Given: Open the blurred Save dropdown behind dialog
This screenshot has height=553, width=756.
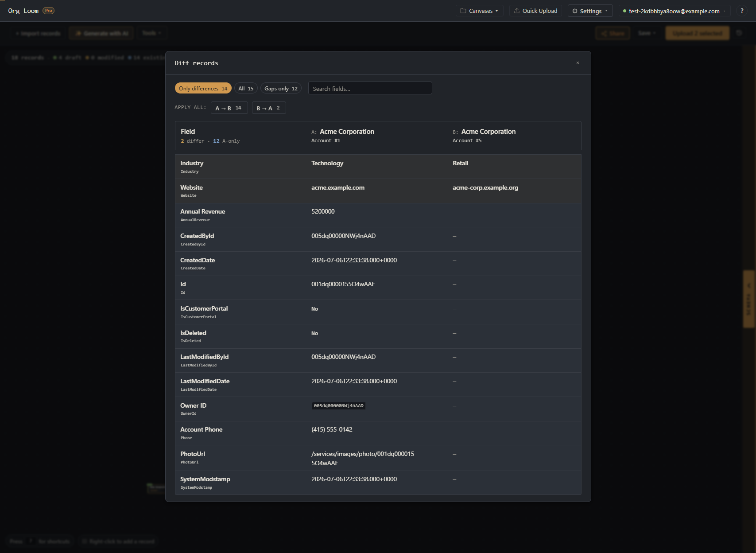Looking at the screenshot, I should click(647, 33).
